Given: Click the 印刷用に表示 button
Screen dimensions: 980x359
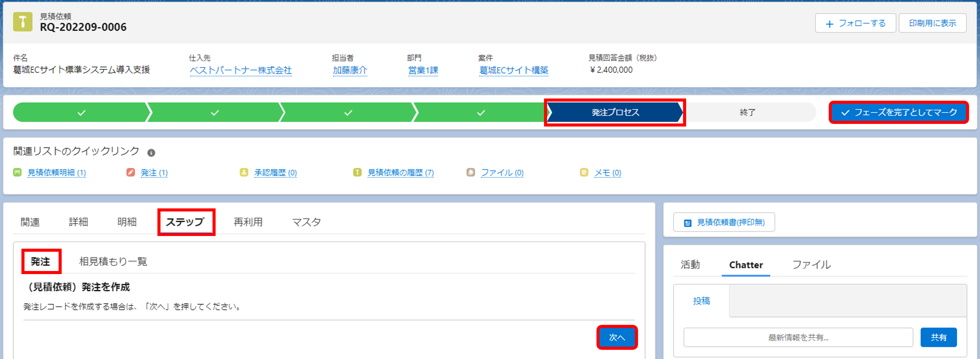Looking at the screenshot, I should tap(932, 23).
